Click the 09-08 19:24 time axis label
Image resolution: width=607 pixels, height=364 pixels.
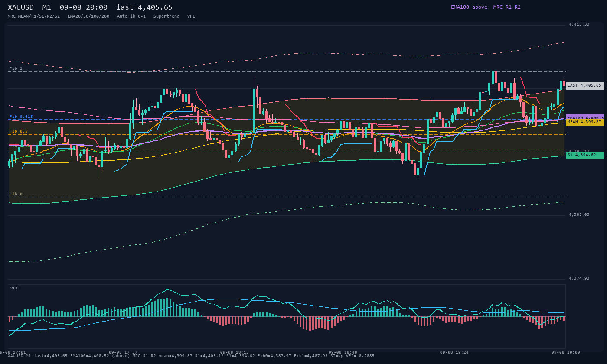(454, 352)
